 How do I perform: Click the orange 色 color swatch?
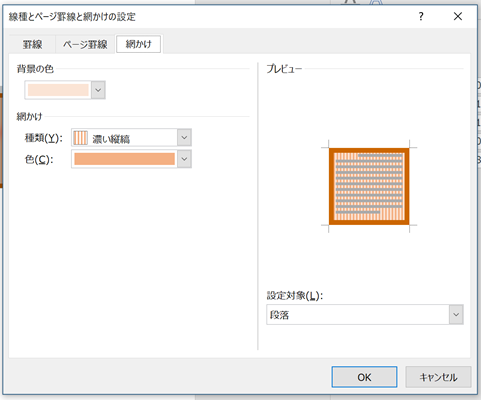click(124, 159)
